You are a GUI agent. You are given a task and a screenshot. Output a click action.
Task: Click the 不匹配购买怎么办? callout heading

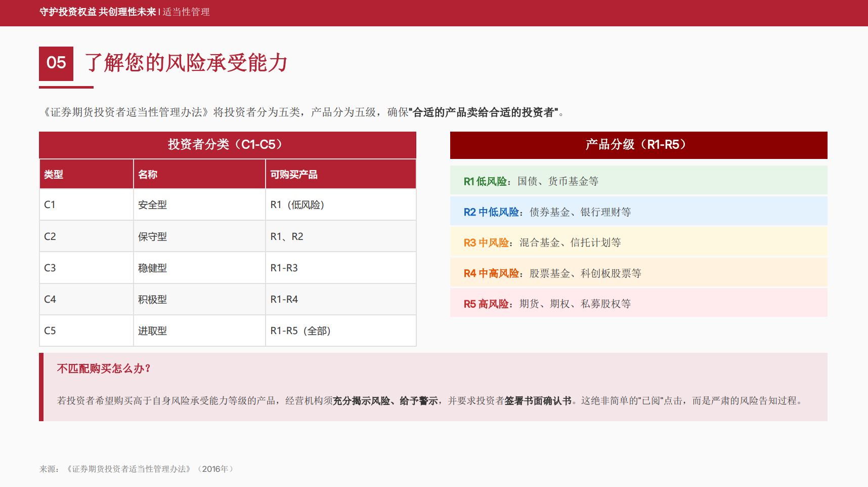pyautogui.click(x=104, y=369)
